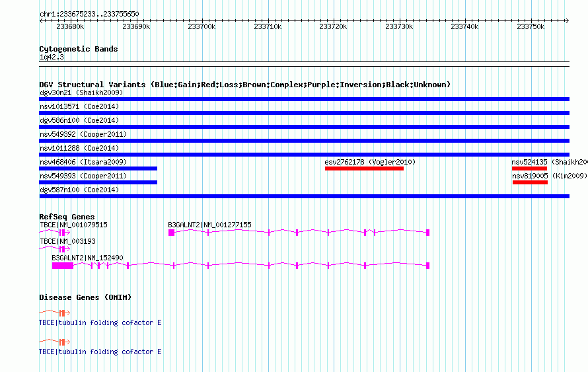Click the RefSeq Genes track title

point(67,217)
